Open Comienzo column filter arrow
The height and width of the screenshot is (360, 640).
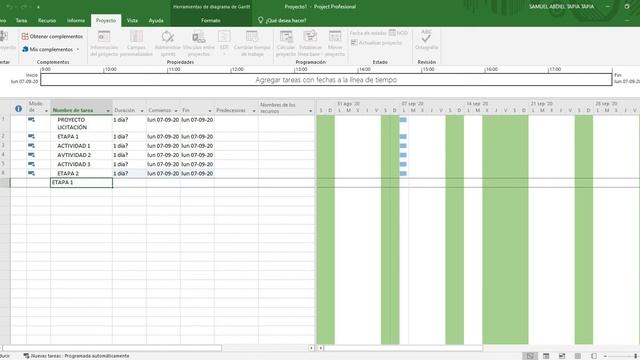(176, 111)
